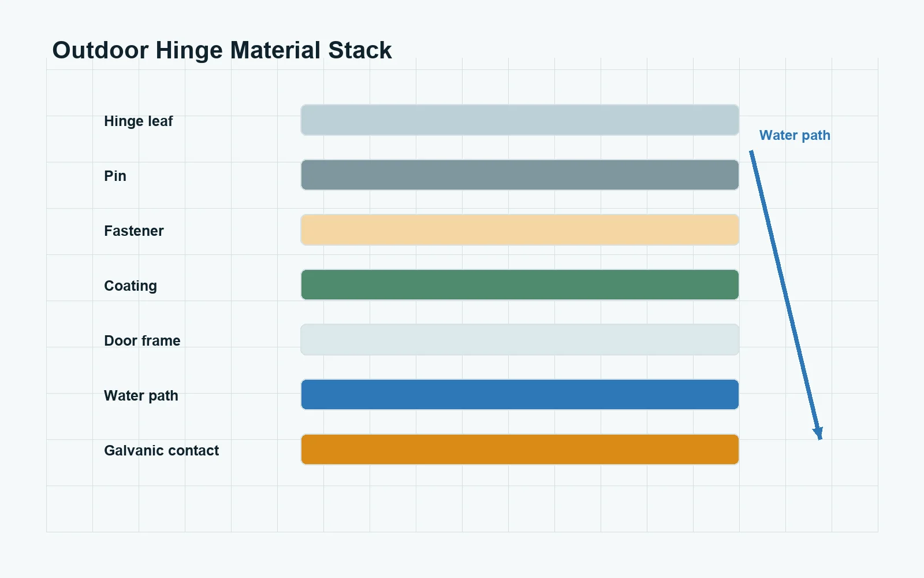Select the gray Pin bar

tap(520, 175)
